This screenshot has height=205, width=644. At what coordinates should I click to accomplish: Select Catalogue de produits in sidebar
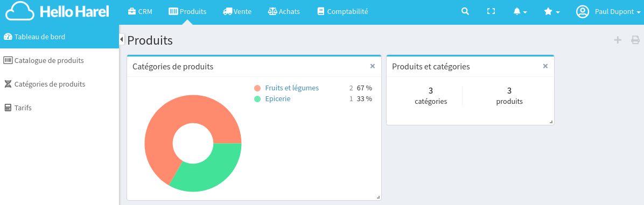point(60,60)
